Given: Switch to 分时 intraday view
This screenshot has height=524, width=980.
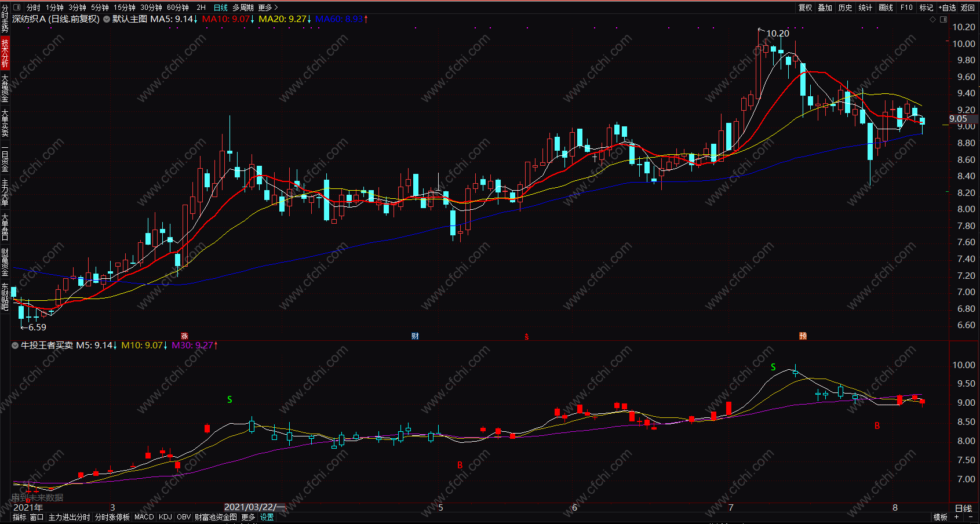Looking at the screenshot, I should point(34,8).
